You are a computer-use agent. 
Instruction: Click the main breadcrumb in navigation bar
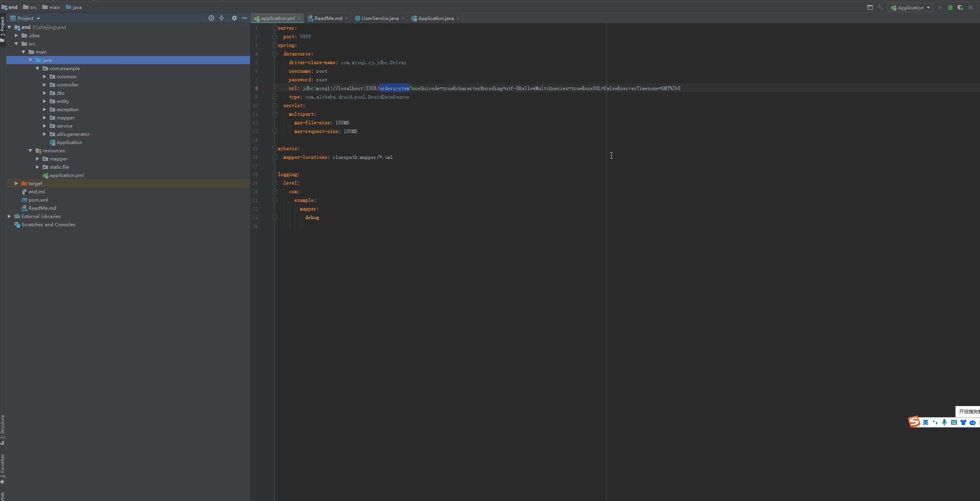[x=51, y=7]
